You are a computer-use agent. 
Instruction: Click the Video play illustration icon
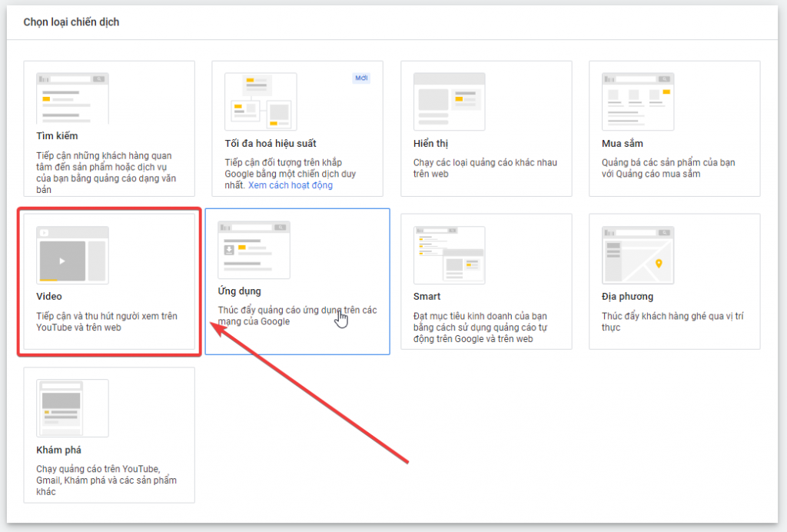(x=63, y=261)
